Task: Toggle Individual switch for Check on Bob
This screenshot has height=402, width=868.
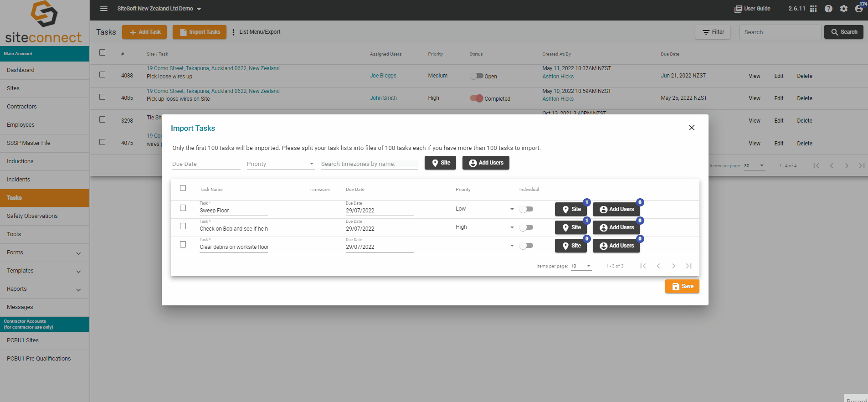Action: (526, 227)
